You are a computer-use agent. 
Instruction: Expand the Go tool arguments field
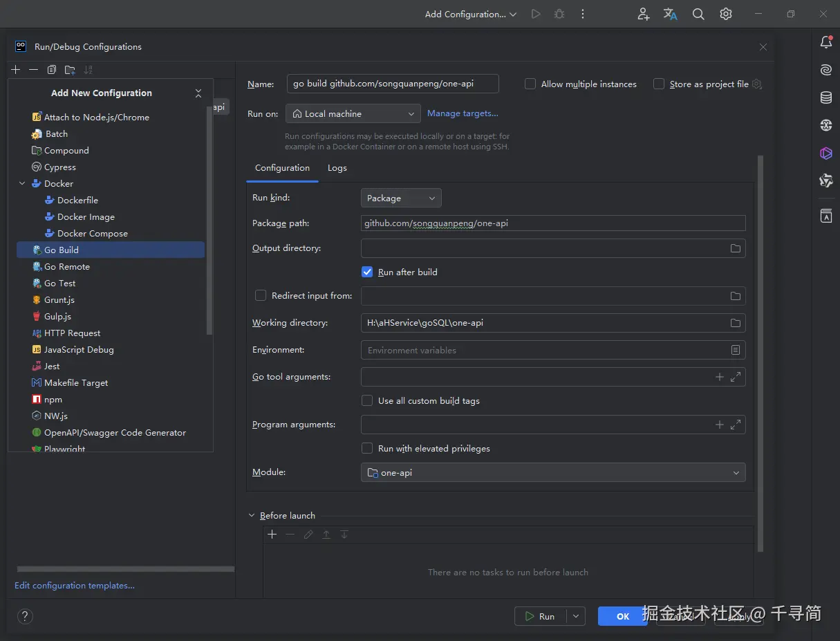pyautogui.click(x=736, y=377)
